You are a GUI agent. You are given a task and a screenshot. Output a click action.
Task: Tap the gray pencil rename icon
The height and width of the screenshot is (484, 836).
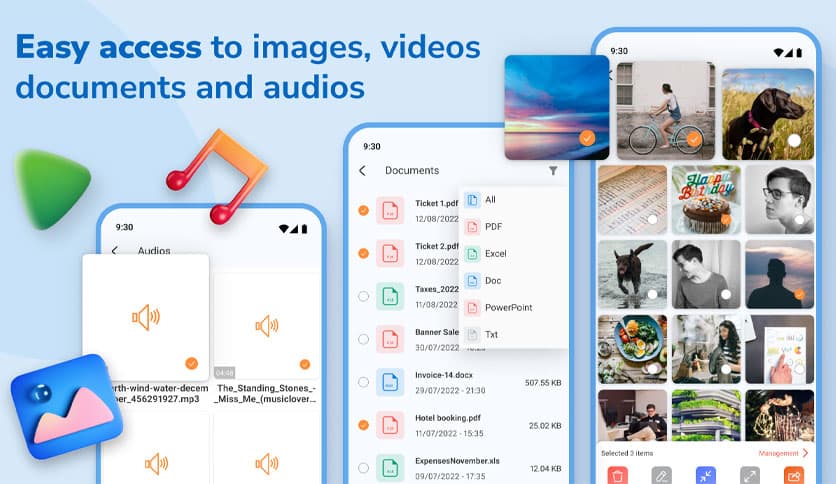[661, 476]
